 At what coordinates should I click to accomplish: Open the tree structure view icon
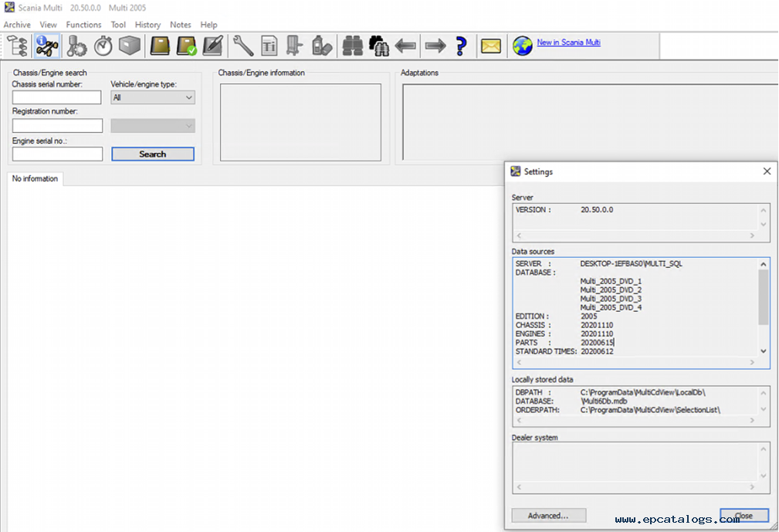(x=18, y=46)
